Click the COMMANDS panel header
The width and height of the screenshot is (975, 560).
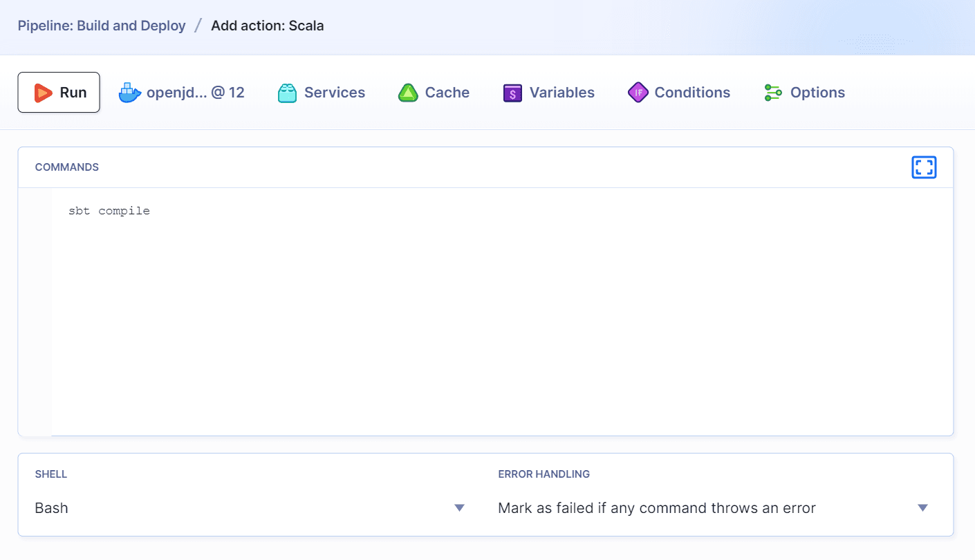click(x=67, y=167)
